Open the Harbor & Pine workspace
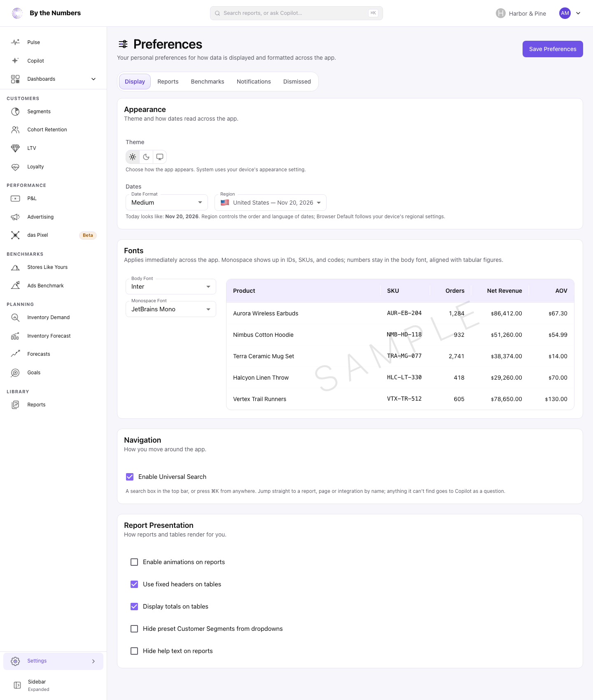The height and width of the screenshot is (700, 593). pos(521,14)
